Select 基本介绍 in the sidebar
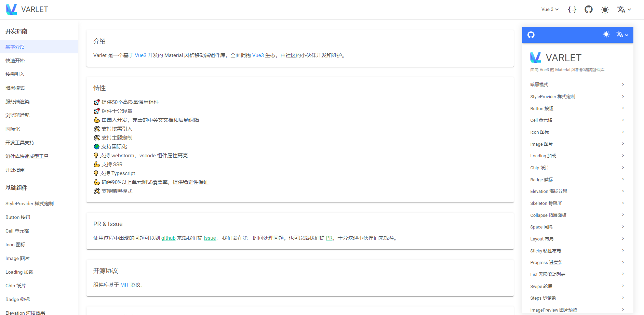Image resolution: width=644 pixels, height=315 pixels. pyautogui.click(x=39, y=47)
